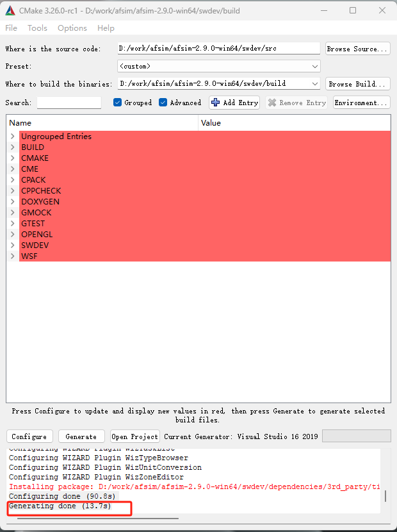Screen dimensions: 397x532
Task: Expand the CPACK group
Action: click(x=13, y=179)
